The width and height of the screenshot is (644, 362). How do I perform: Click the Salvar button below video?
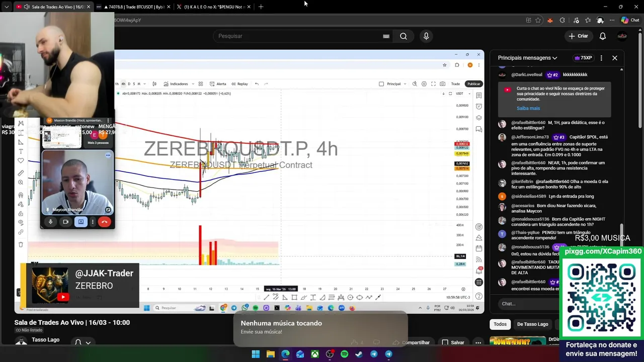pos(453,342)
